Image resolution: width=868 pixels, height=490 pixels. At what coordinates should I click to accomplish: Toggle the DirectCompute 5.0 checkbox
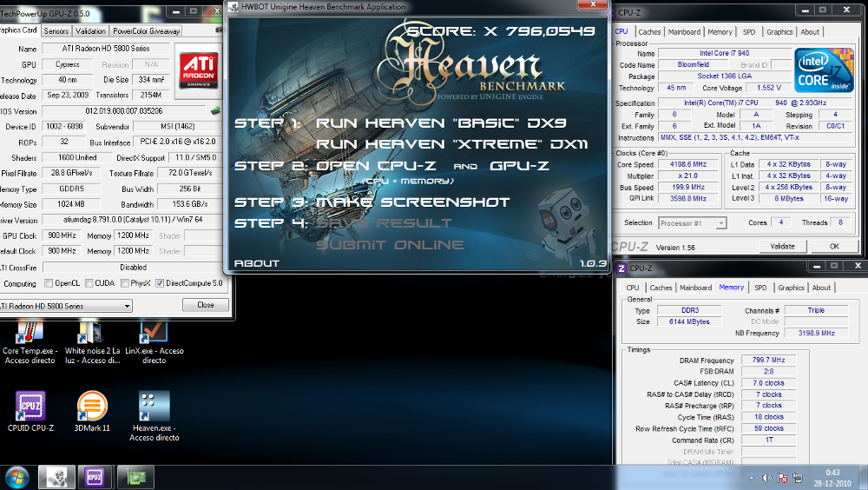pos(160,283)
